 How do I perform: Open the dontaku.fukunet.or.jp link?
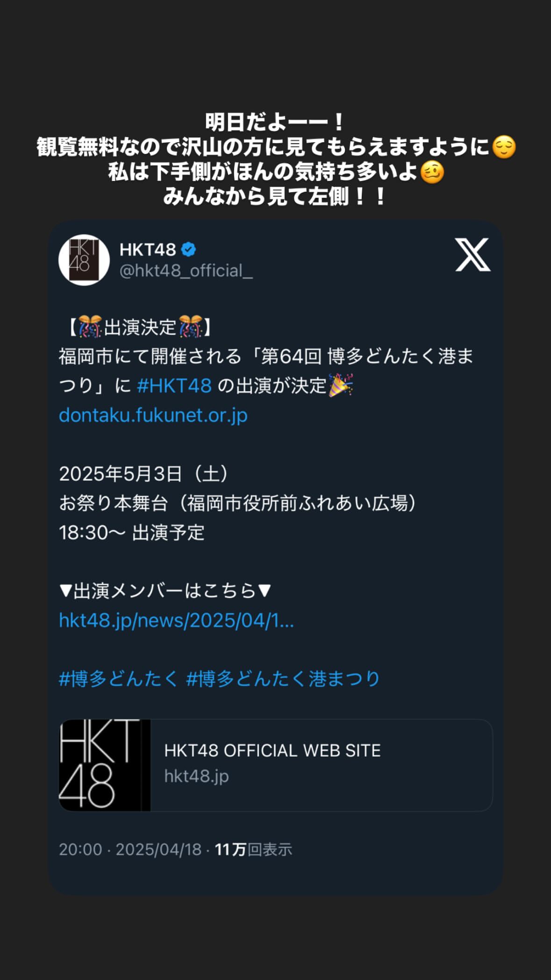click(x=153, y=415)
